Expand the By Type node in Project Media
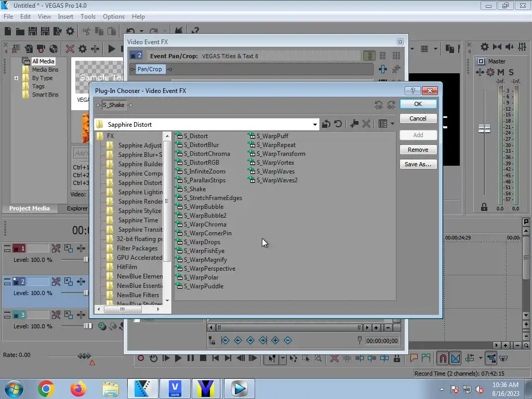Image resolution: width=532 pixels, height=399 pixels. (16, 78)
